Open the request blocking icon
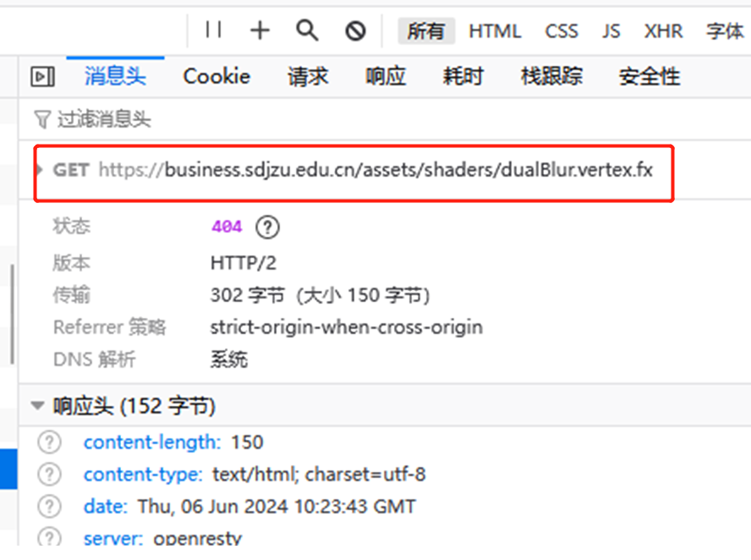751x560 pixels. tap(355, 30)
